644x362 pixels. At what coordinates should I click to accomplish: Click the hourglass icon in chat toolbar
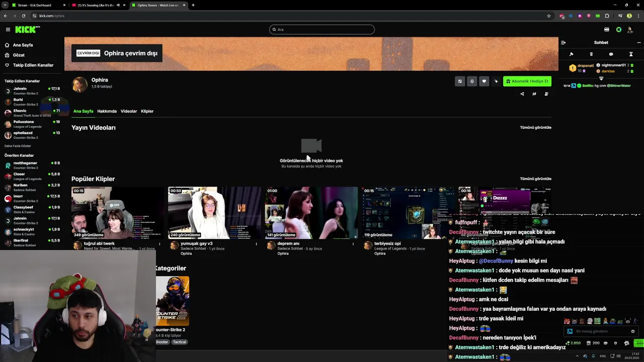(x=631, y=54)
